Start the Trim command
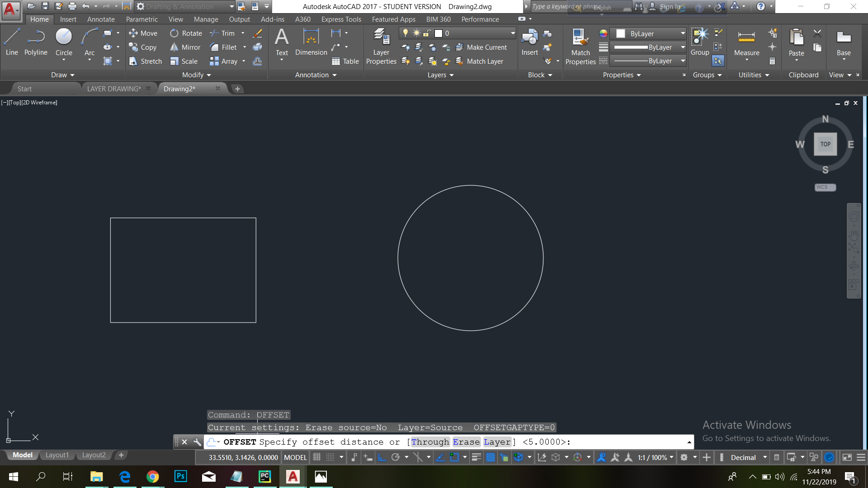The height and width of the screenshot is (488, 868). click(x=222, y=33)
